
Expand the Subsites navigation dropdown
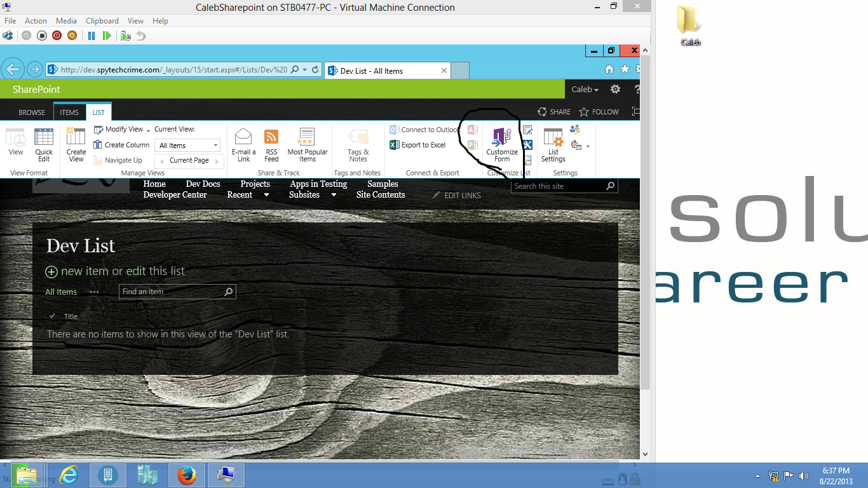point(334,195)
